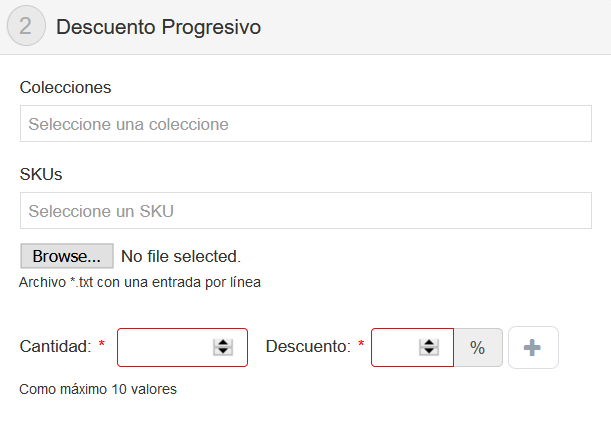Click the SKUs label
Image resolution: width=611 pixels, height=434 pixels.
tap(41, 174)
